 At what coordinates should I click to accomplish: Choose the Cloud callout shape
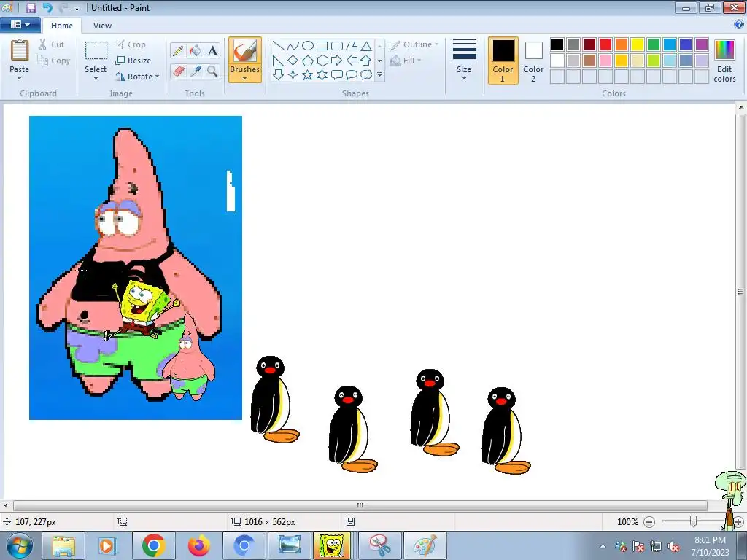click(366, 75)
